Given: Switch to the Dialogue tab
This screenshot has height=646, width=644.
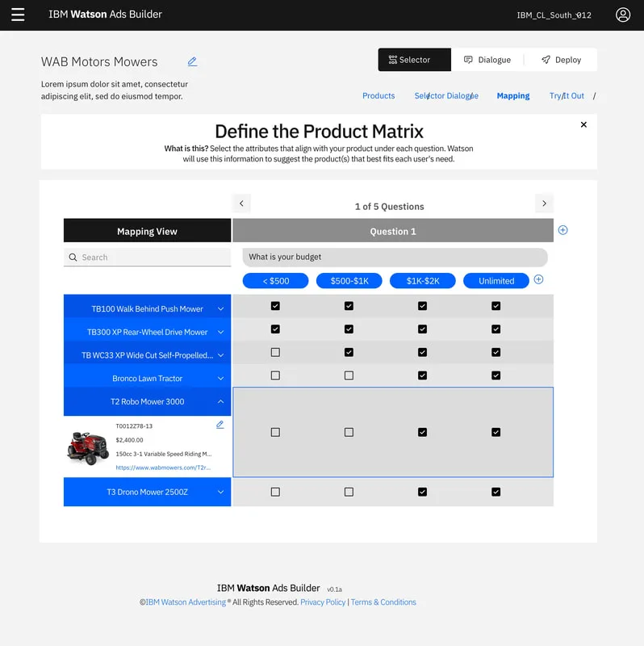Looking at the screenshot, I should pyautogui.click(x=487, y=60).
